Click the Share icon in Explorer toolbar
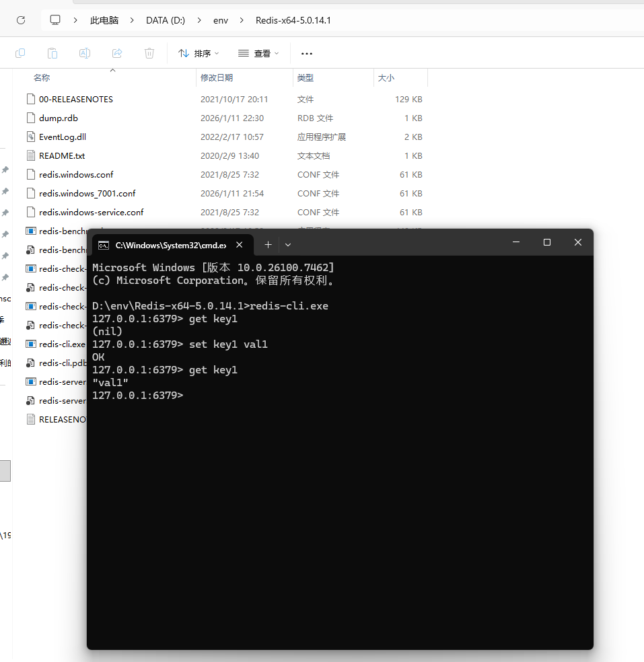 pyautogui.click(x=117, y=53)
